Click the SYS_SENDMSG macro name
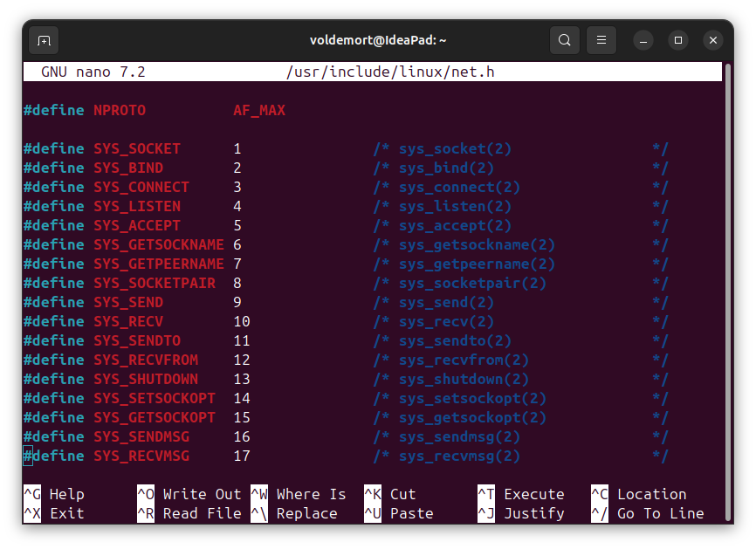 [141, 436]
